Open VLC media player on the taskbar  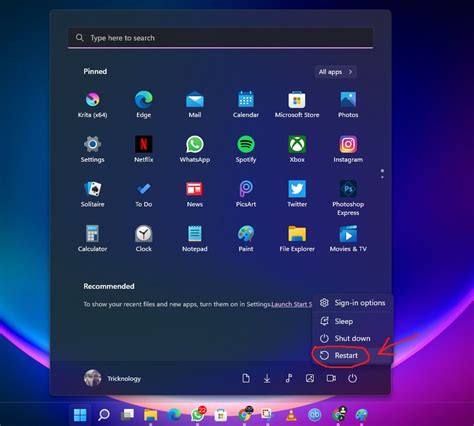[291, 415]
